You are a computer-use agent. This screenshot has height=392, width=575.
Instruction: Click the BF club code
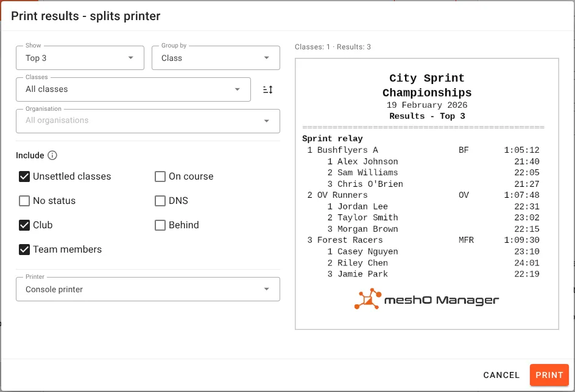(464, 150)
